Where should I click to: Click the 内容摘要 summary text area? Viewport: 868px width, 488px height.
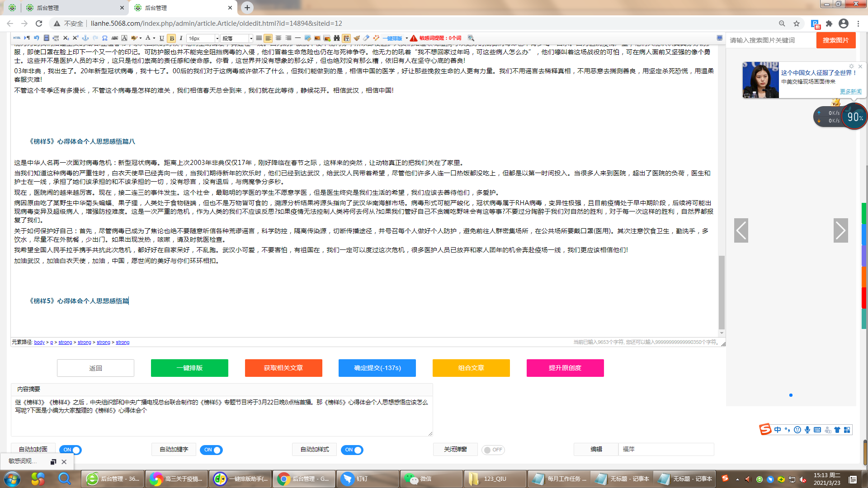[222, 416]
